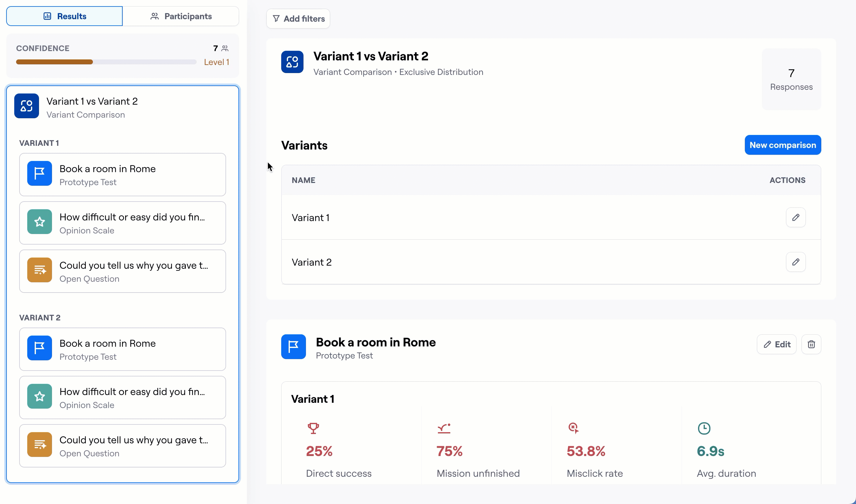Click Variant Comparison icon in main header
This screenshot has height=504, width=856.
(x=292, y=62)
